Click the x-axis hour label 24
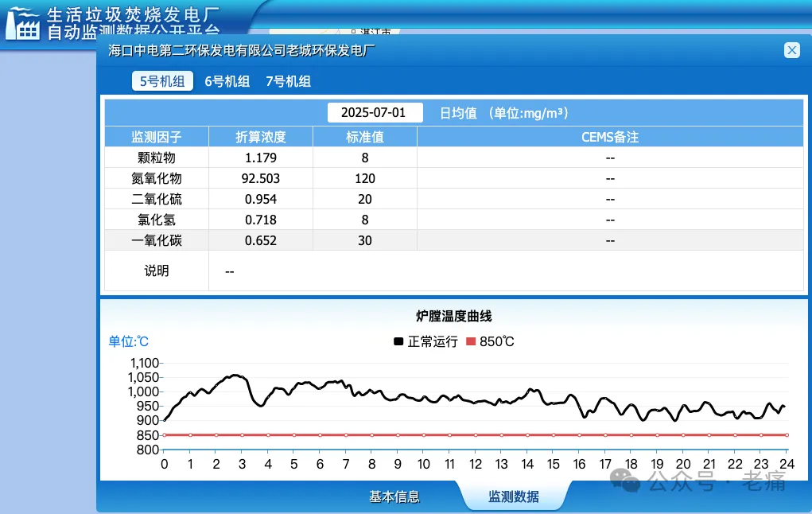812x514 pixels. 787,464
